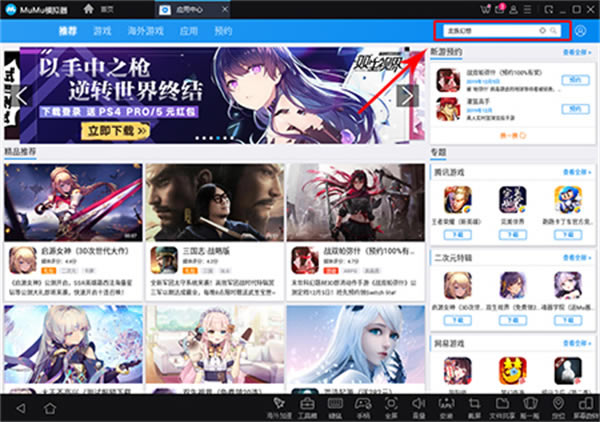Image resolution: width=600 pixels, height=422 pixels.
Task: Click the MuMu模拟器 logo icon
Action: (11, 10)
